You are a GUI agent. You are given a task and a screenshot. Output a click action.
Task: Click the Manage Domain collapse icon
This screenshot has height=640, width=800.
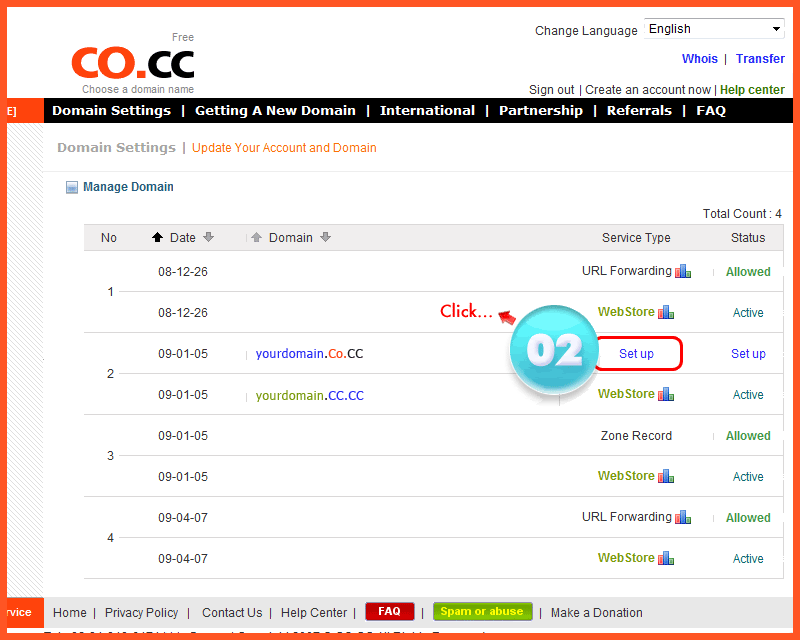72,187
